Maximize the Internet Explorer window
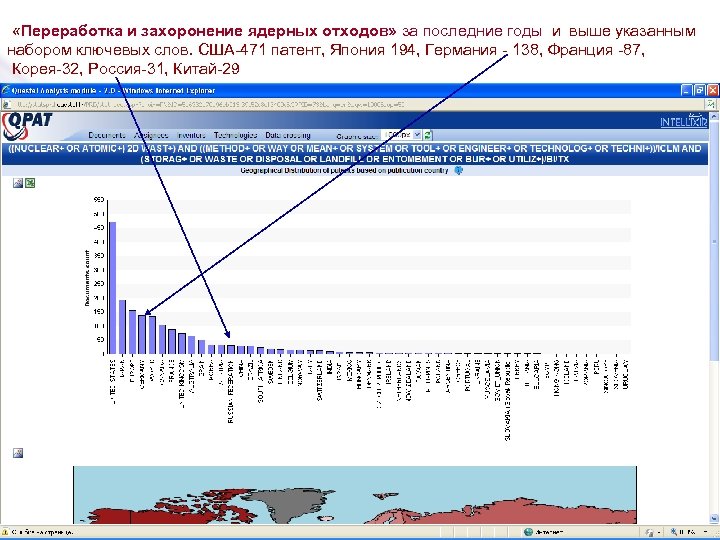Image resolution: width=720 pixels, height=540 pixels. (699, 90)
